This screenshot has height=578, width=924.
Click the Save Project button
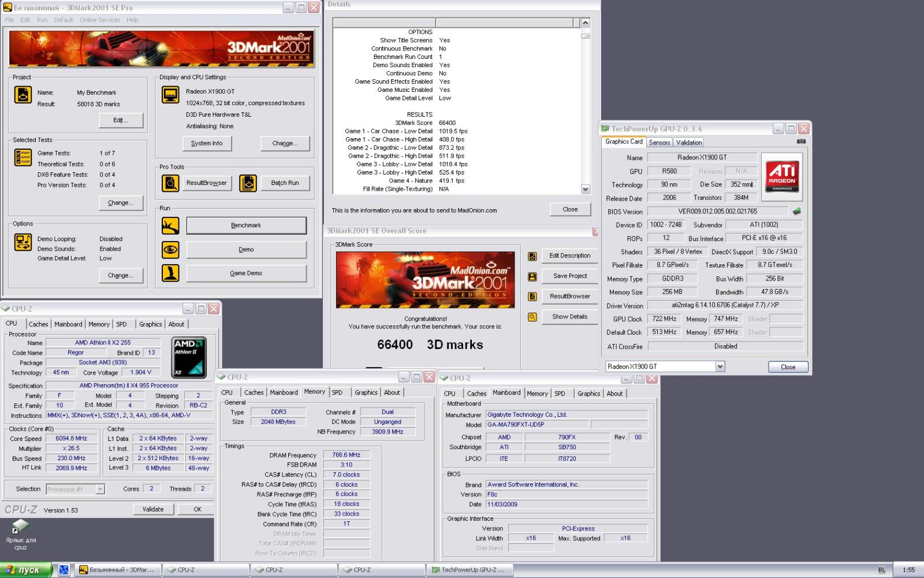coord(570,276)
